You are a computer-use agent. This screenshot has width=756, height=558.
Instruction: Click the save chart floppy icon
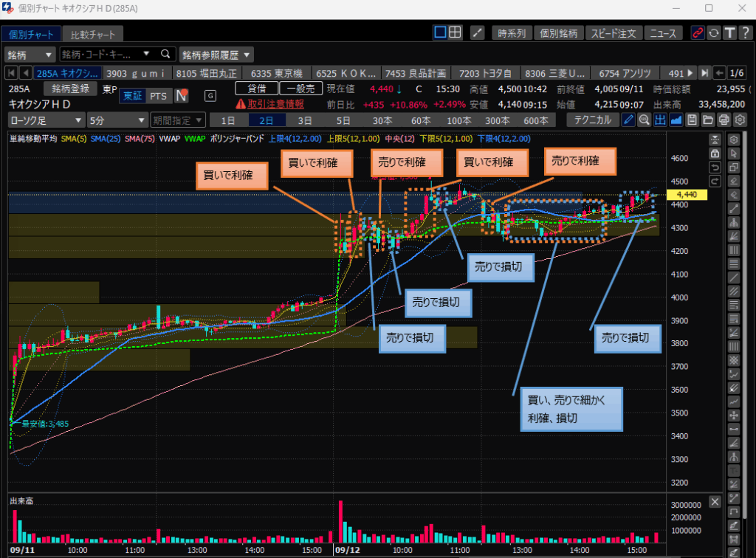click(x=692, y=120)
